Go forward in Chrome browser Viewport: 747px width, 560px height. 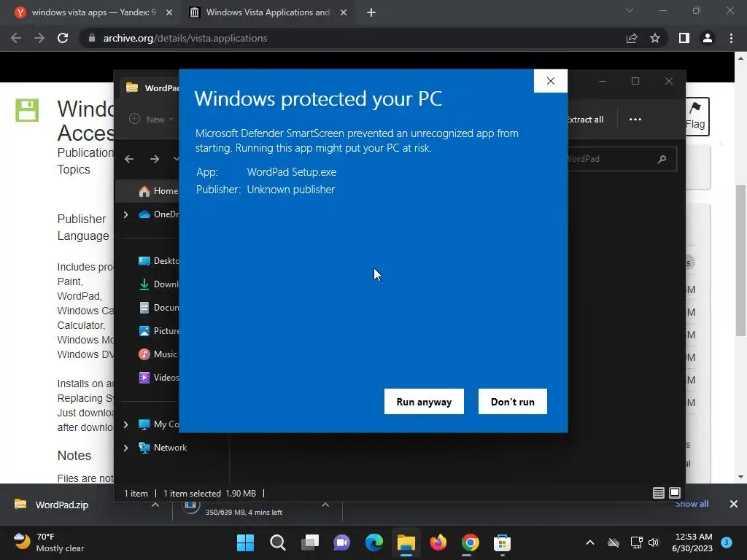39,38
